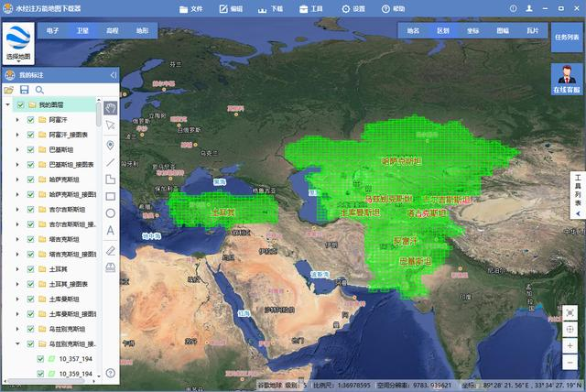Click the layer tree horizontal scrollbar
The image size is (586, 392).
47,381
